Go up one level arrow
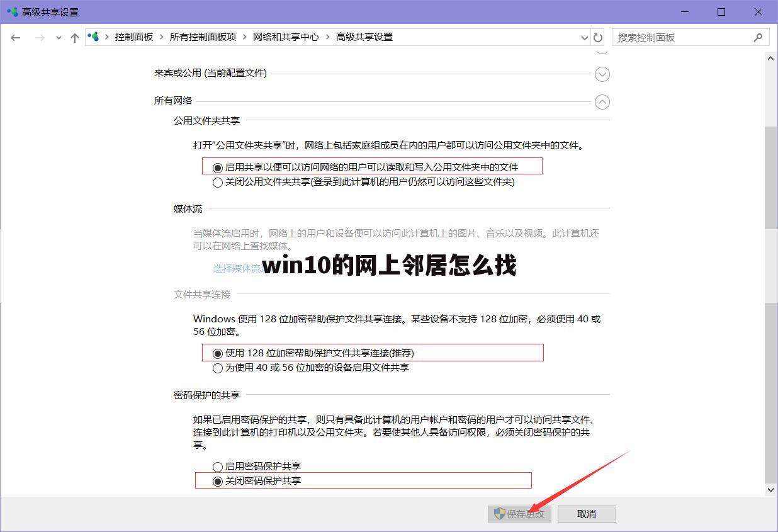 tap(75, 37)
